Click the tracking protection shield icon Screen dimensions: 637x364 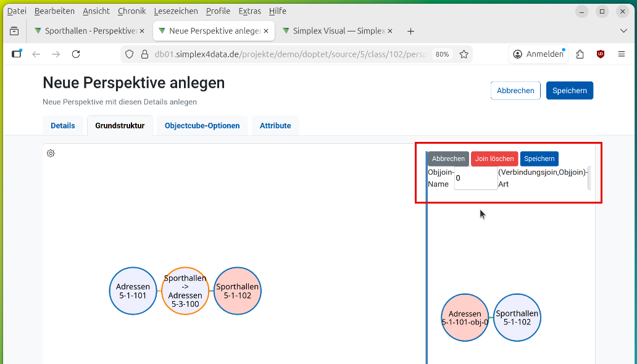point(129,54)
